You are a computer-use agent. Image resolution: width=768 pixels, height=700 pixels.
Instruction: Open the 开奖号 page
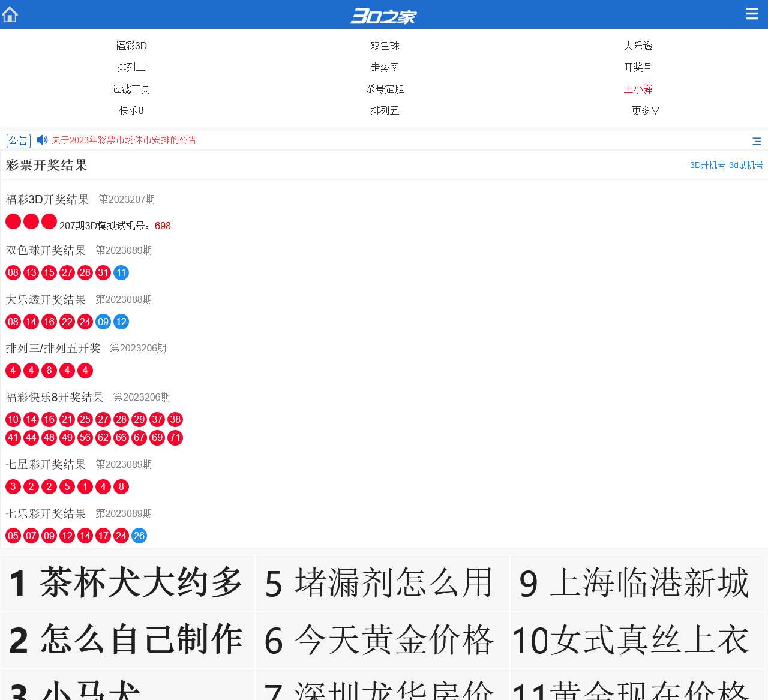point(638,67)
